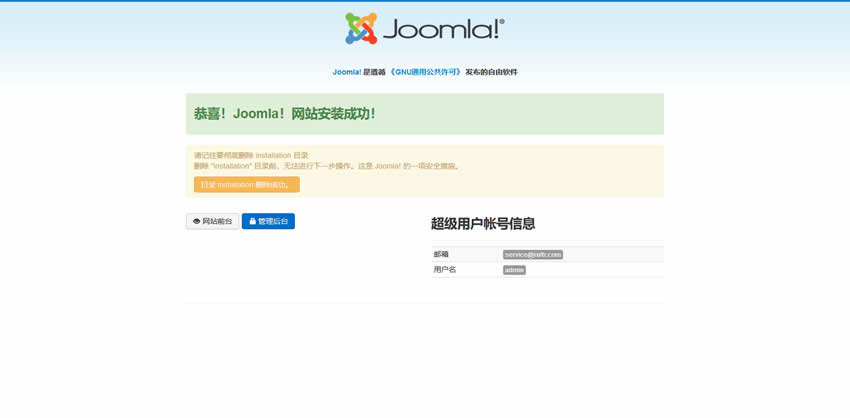
Task: Open the 管理后台 administrator backend button
Action: (268, 221)
